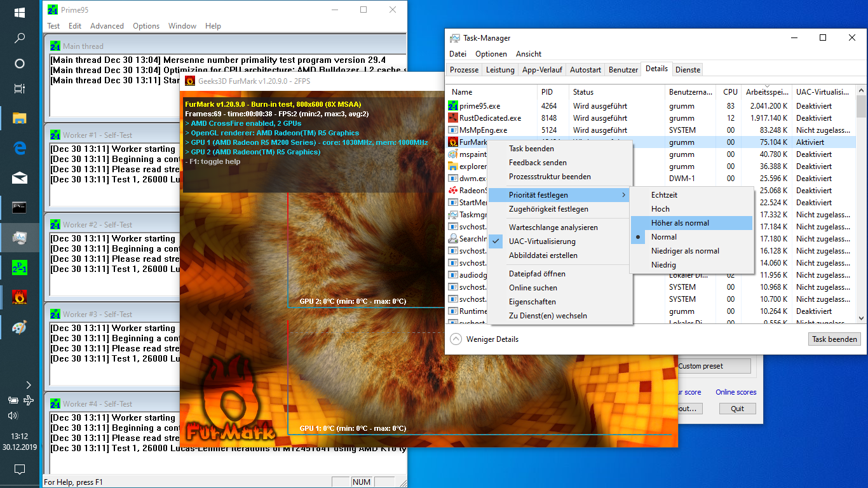Screen dimensions: 868x488
Task: Open the Ansicht menu
Action: (x=529, y=54)
